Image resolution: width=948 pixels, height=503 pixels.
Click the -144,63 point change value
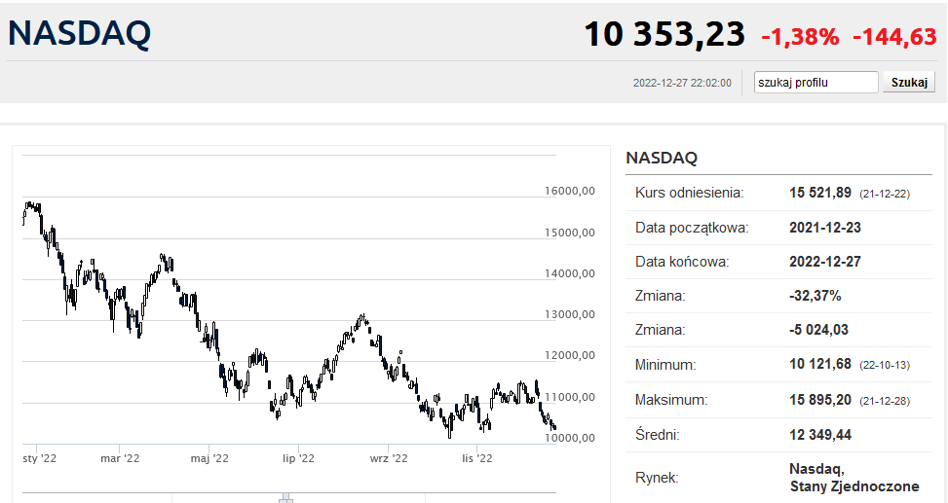[x=895, y=37]
